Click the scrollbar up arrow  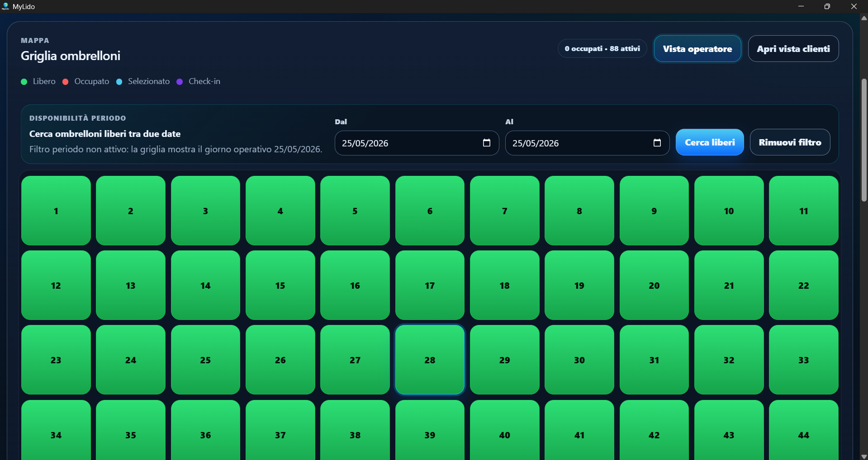click(x=864, y=18)
